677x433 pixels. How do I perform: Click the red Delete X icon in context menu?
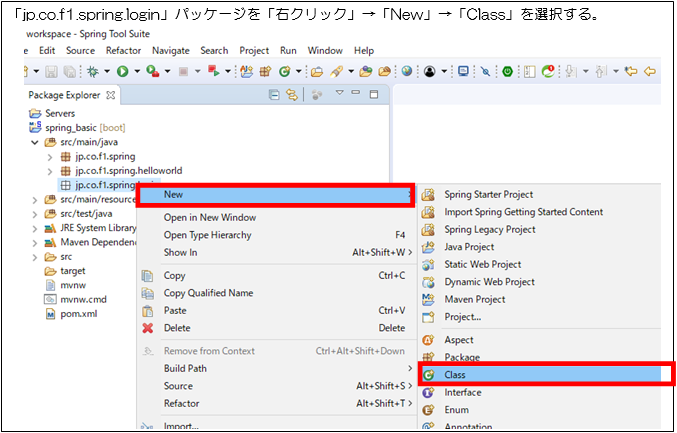pos(148,328)
